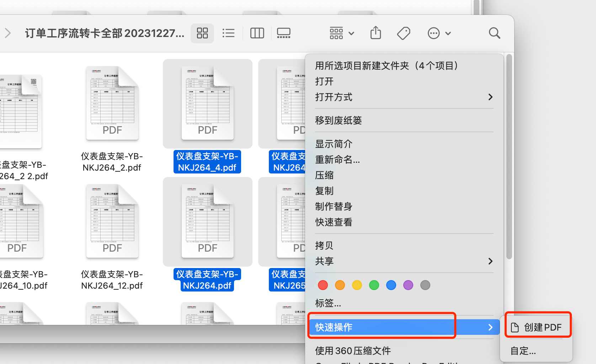Open the Share icon in the toolbar
The width and height of the screenshot is (596, 364).
tap(376, 33)
